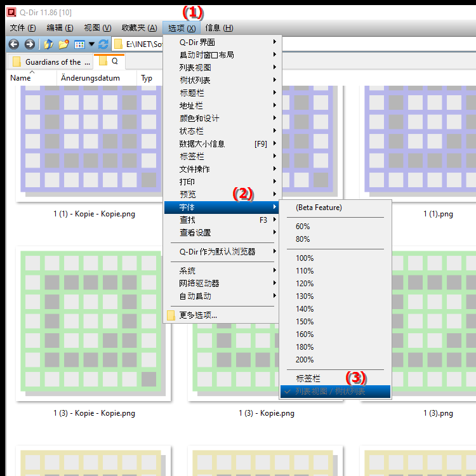Image resolution: width=476 pixels, height=476 pixels.
Task: Open the 视图 (V) menu
Action: [98, 28]
